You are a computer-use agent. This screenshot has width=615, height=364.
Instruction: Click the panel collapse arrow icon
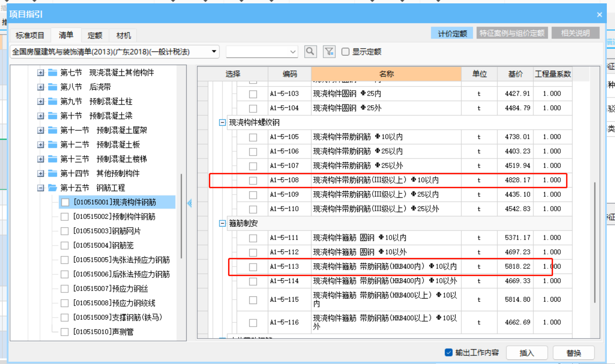pyautogui.click(x=190, y=203)
